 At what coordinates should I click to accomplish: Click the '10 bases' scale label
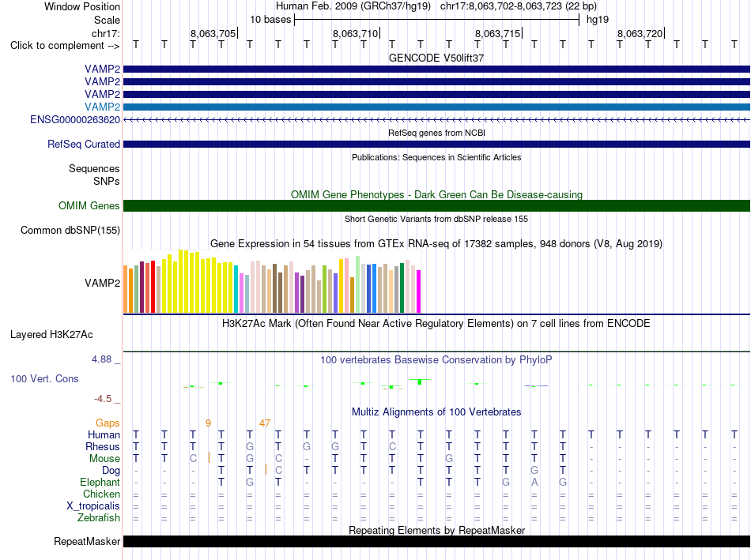270,20
